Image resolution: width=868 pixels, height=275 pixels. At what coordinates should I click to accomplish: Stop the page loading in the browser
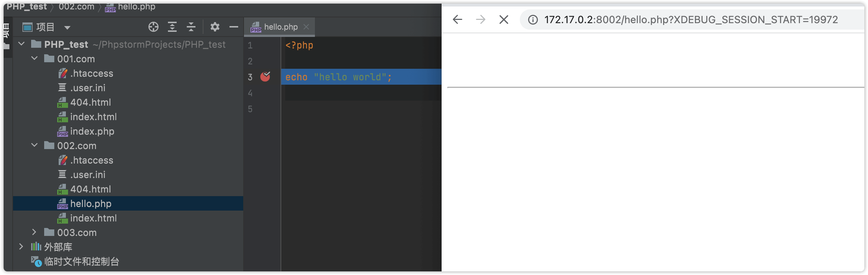pos(504,20)
